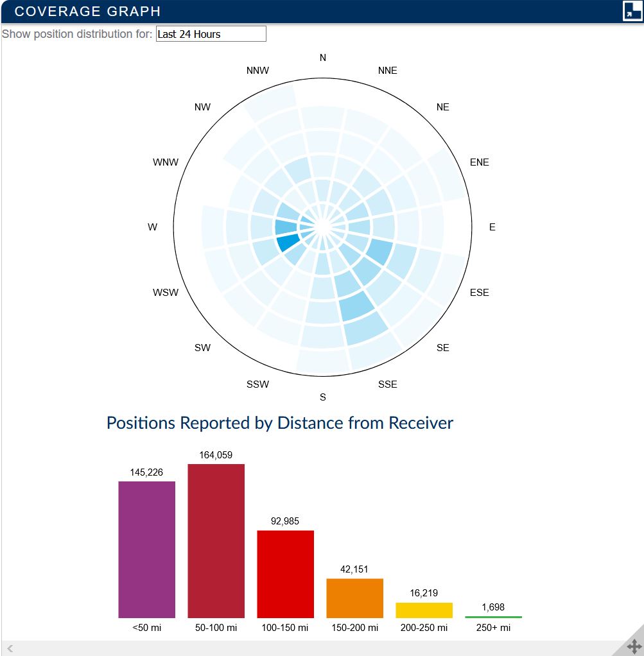The height and width of the screenshot is (656, 644).
Task: Click the SE compass label
Action: (x=443, y=347)
